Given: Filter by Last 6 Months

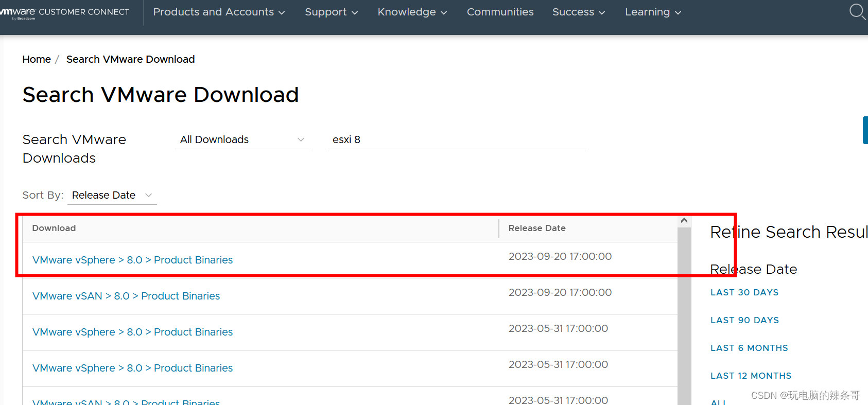Looking at the screenshot, I should point(749,348).
